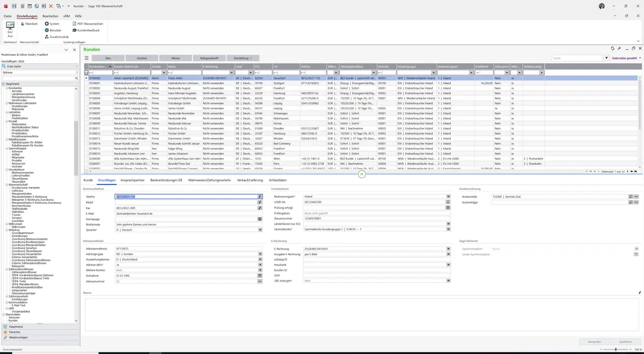
Task: Collapse the navigation pane chevron
Action: click(x=66, y=50)
